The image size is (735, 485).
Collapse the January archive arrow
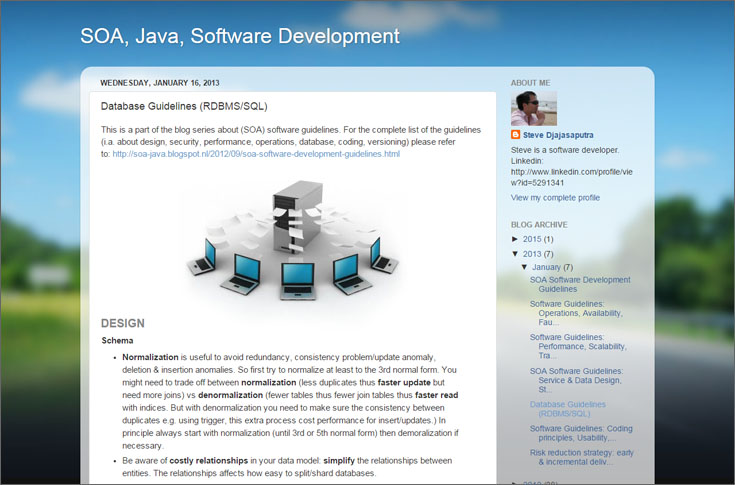click(525, 267)
